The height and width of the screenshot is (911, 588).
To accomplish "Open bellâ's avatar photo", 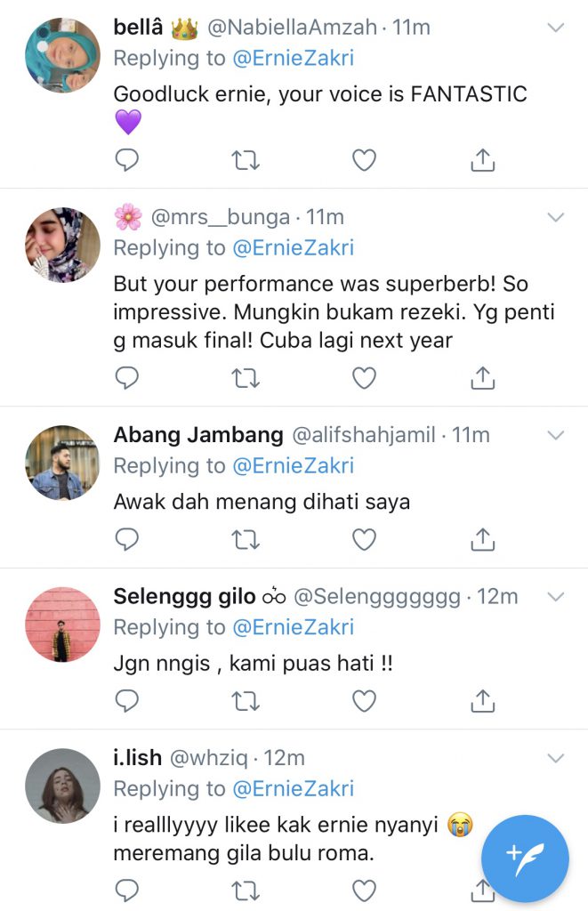I will (x=62, y=56).
